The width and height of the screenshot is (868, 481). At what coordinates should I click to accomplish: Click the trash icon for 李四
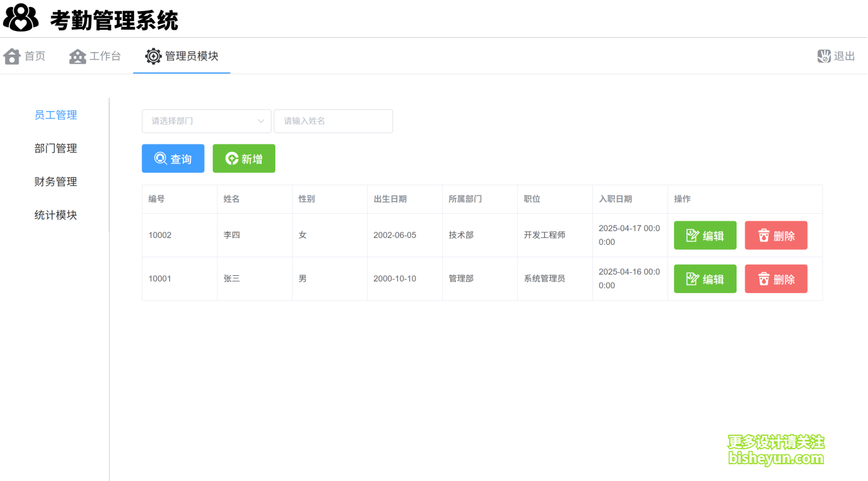point(764,236)
